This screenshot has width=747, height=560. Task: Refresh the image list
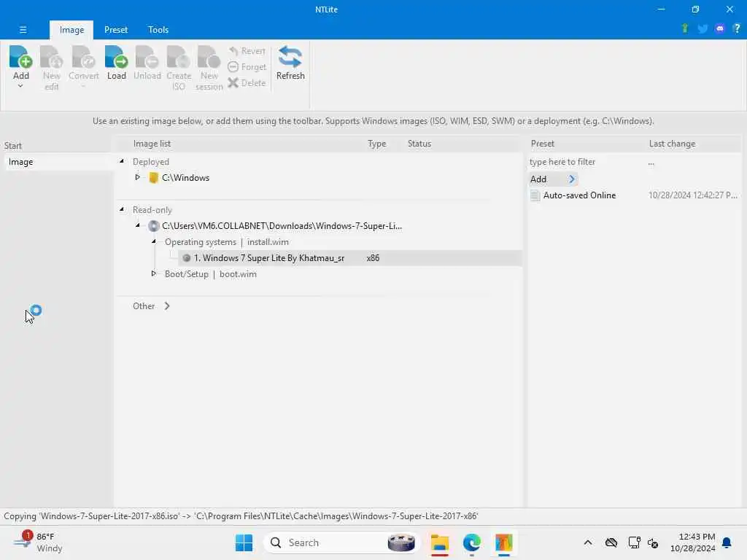[x=290, y=63]
